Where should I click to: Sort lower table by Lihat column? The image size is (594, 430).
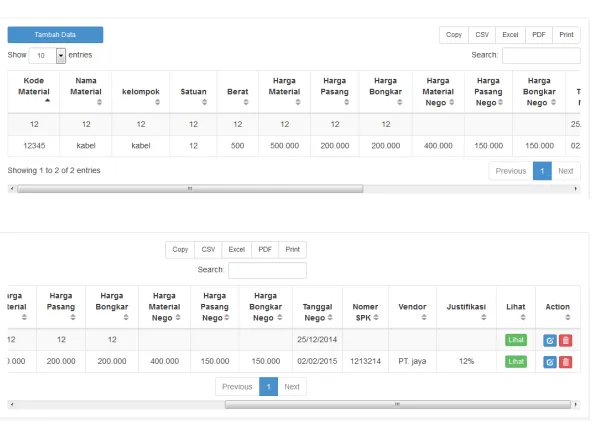coord(516,306)
